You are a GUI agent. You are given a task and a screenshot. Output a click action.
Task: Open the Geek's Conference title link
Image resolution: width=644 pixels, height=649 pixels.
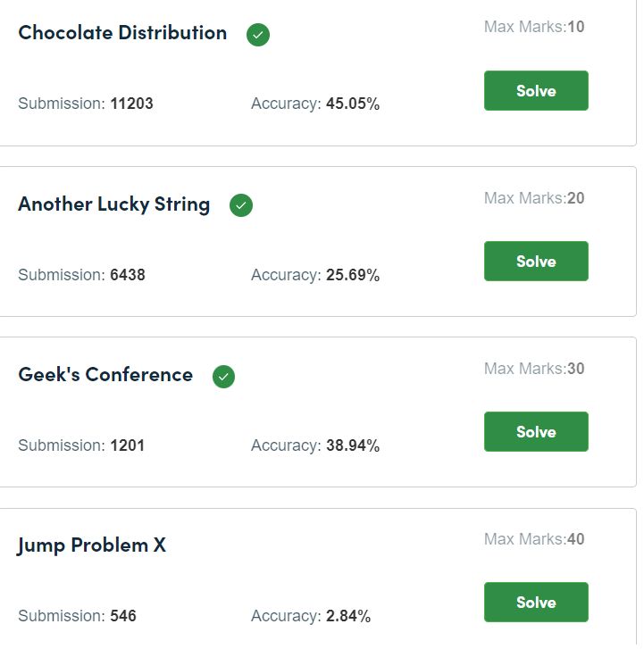tap(105, 375)
